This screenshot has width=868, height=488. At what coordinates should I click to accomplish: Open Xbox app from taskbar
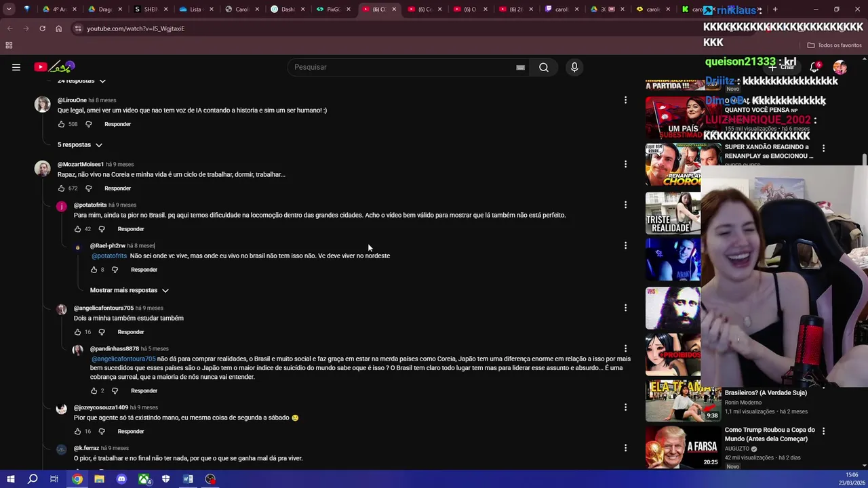(x=144, y=479)
